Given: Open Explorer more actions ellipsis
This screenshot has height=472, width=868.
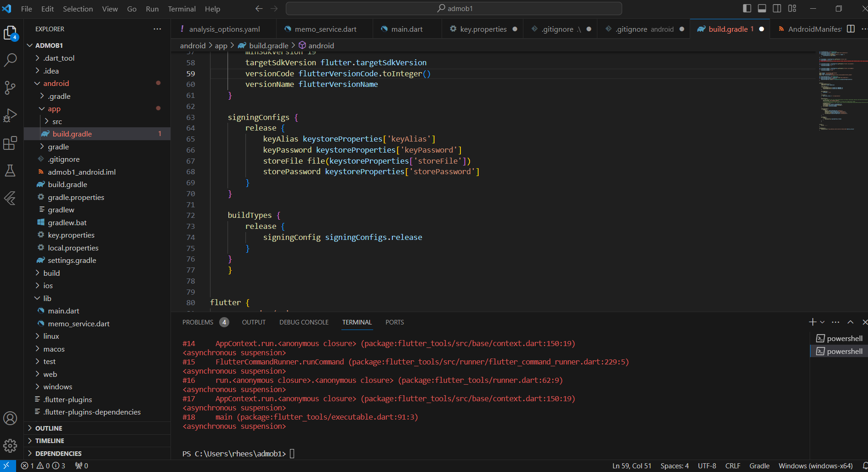Looking at the screenshot, I should tap(157, 29).
